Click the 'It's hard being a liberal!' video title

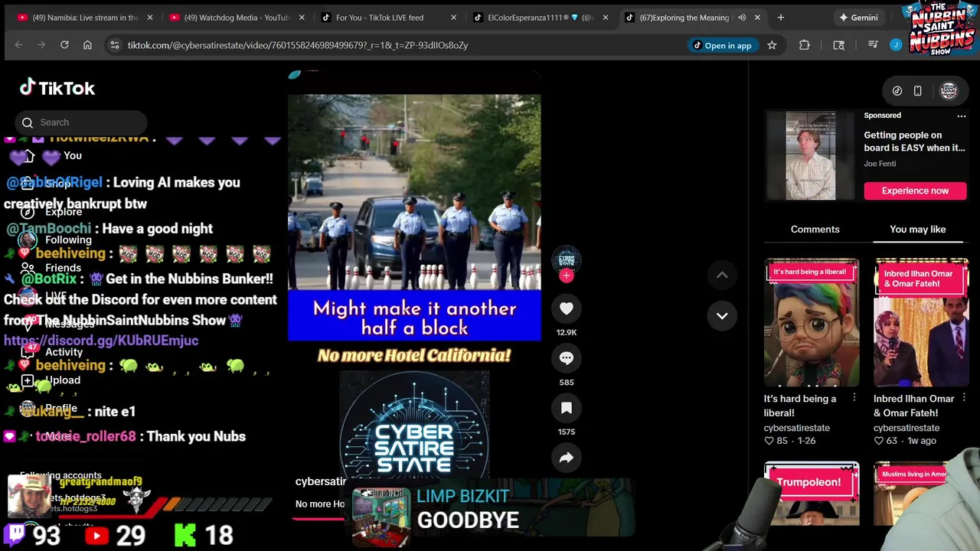click(799, 406)
